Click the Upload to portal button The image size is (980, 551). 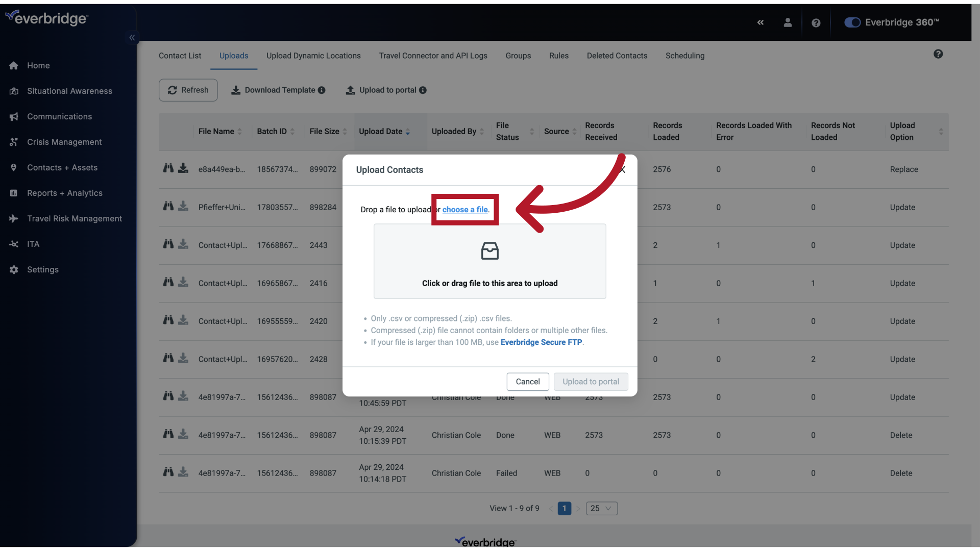pos(590,381)
